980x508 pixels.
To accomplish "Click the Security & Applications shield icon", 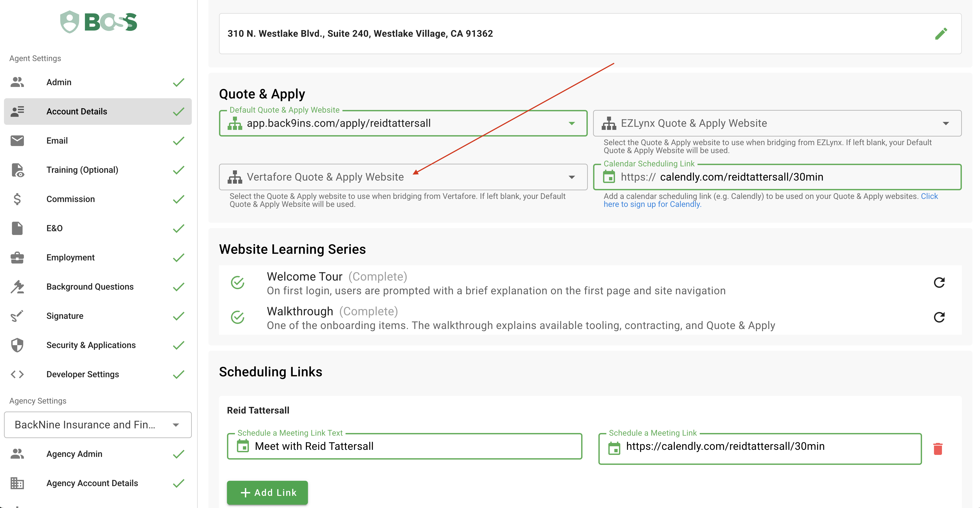I will pyautogui.click(x=17, y=345).
